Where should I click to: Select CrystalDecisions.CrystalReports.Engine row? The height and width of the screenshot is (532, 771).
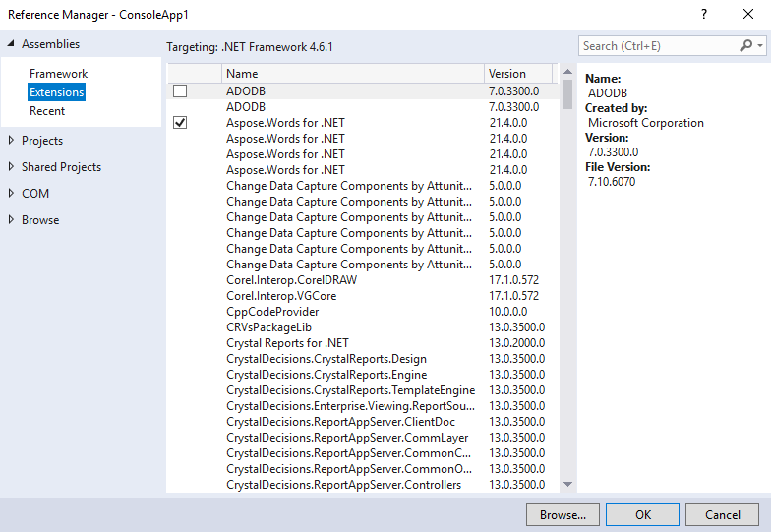click(362, 374)
